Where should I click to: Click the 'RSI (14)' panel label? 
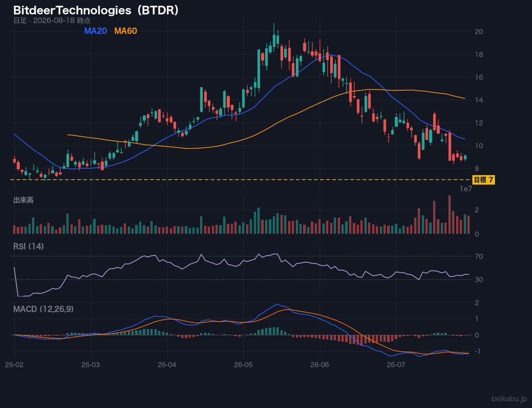pos(28,246)
